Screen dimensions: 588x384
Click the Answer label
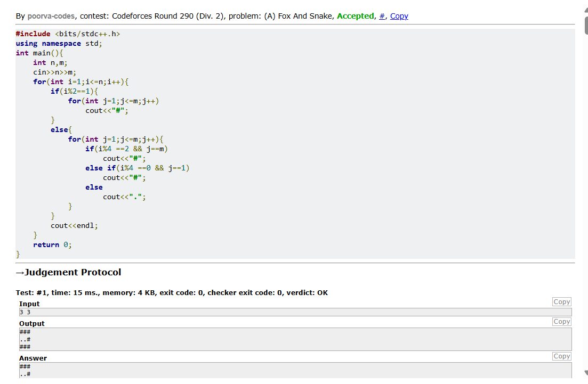[33, 358]
